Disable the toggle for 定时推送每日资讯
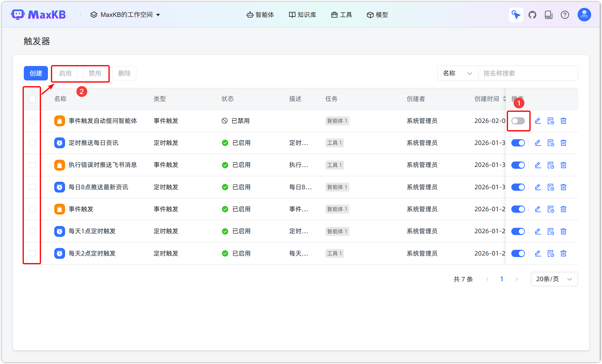 518,143
